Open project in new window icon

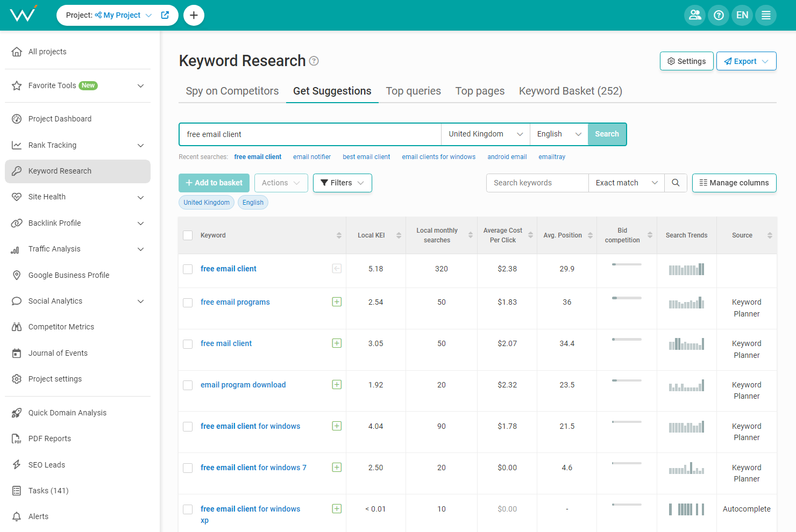(165, 15)
